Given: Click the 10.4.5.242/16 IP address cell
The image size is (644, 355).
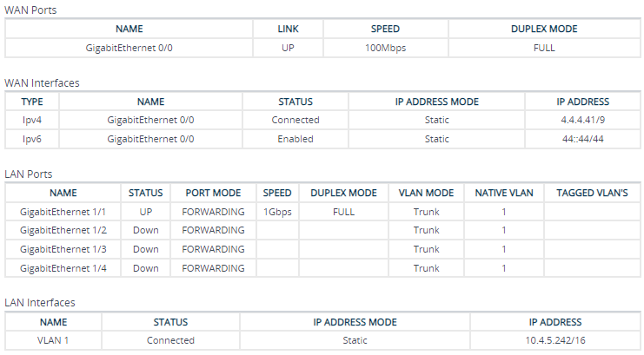Looking at the screenshot, I should 555,340.
